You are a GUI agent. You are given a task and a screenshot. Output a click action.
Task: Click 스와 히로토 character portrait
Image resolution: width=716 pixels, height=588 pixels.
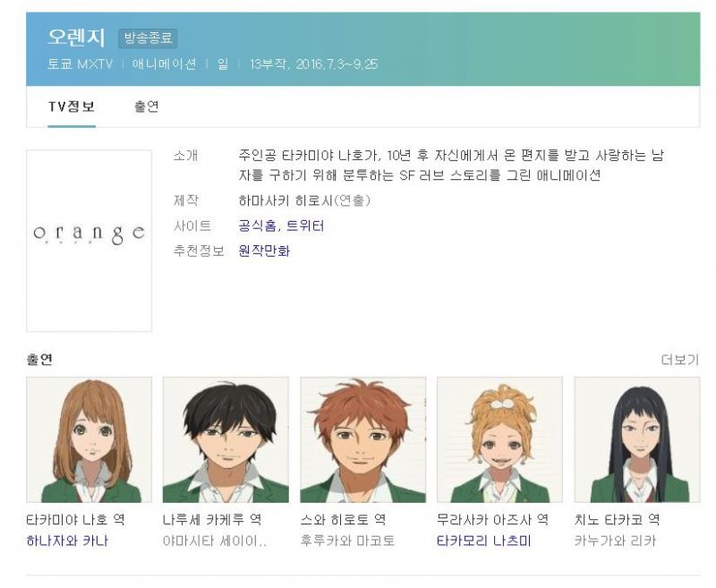363,439
